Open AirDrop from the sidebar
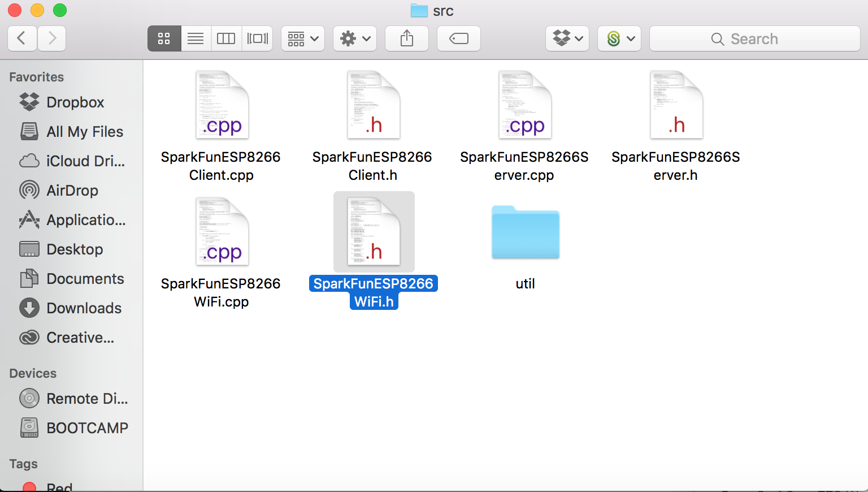The image size is (868, 492). point(72,190)
